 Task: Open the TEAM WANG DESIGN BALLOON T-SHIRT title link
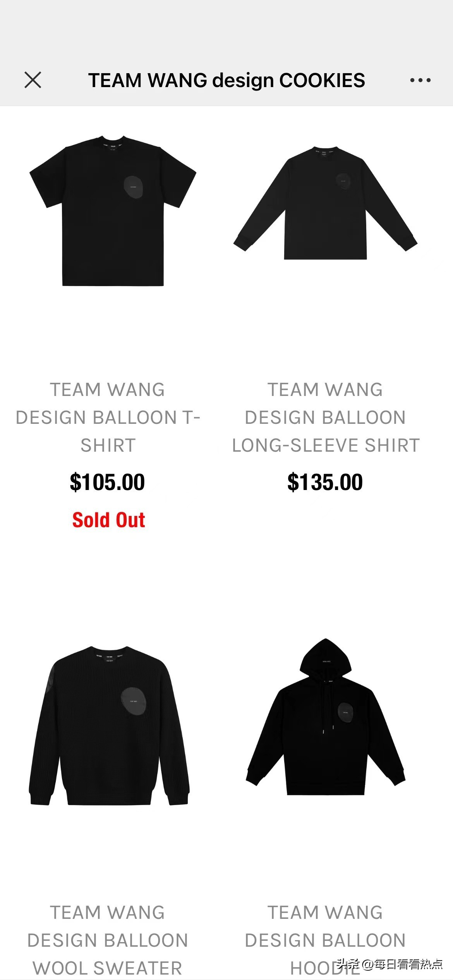108,417
